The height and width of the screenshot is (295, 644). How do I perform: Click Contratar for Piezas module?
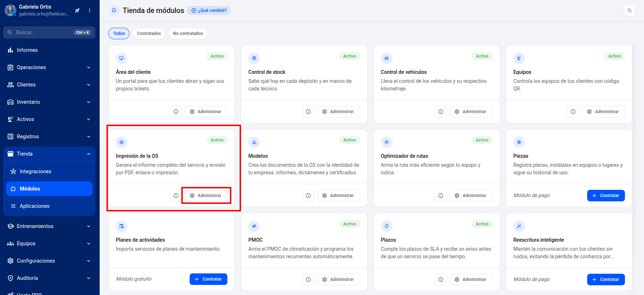click(606, 196)
